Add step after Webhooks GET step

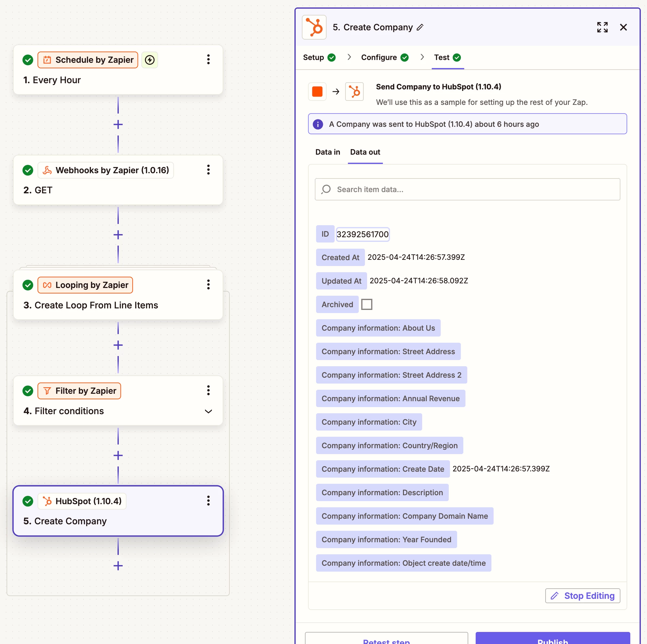pyautogui.click(x=118, y=235)
